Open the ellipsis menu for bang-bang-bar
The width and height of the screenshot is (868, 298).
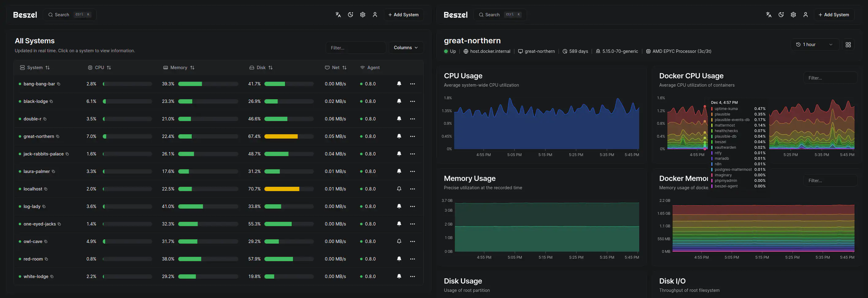[x=413, y=84]
